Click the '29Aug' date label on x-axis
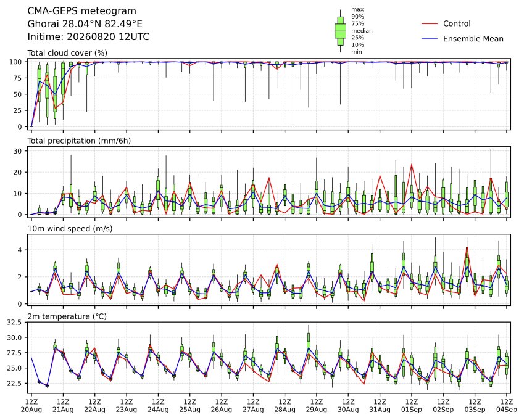 (x=317, y=410)
